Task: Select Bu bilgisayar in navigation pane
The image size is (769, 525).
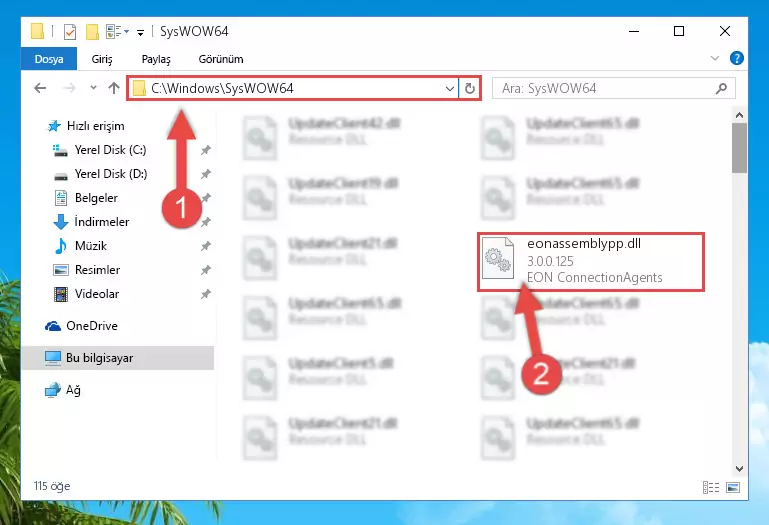Action: click(x=118, y=358)
